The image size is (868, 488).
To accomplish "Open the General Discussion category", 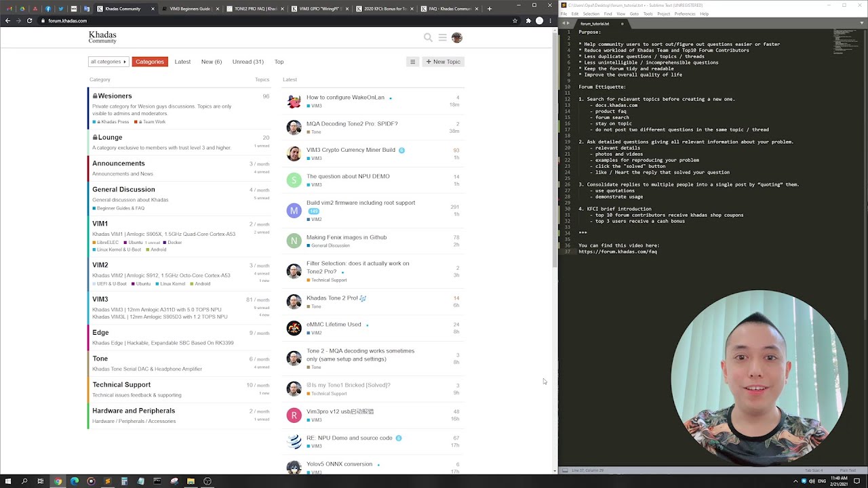I will coord(123,190).
